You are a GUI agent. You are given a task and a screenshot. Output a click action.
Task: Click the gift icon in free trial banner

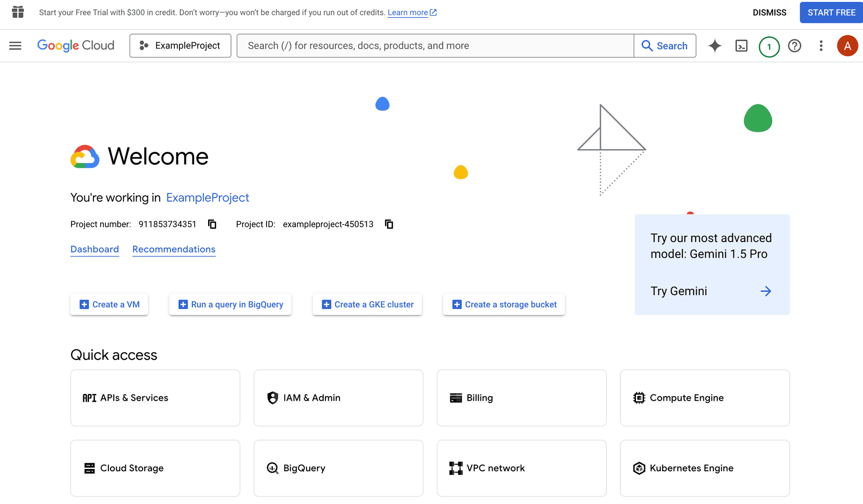18,12
